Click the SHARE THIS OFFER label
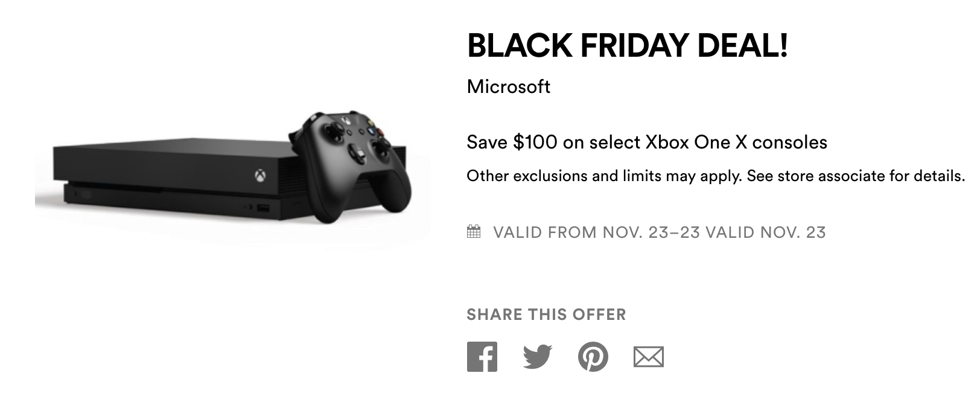Screen dimensions: 980x402 (x=546, y=314)
